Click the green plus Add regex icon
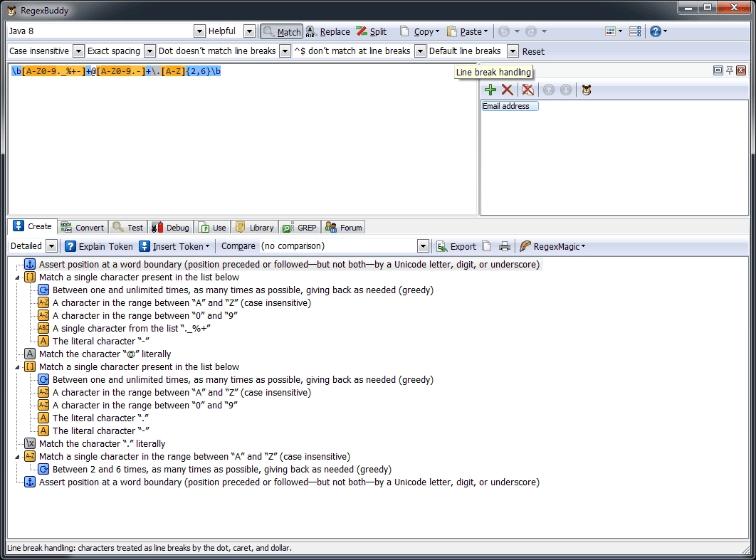 (x=490, y=90)
